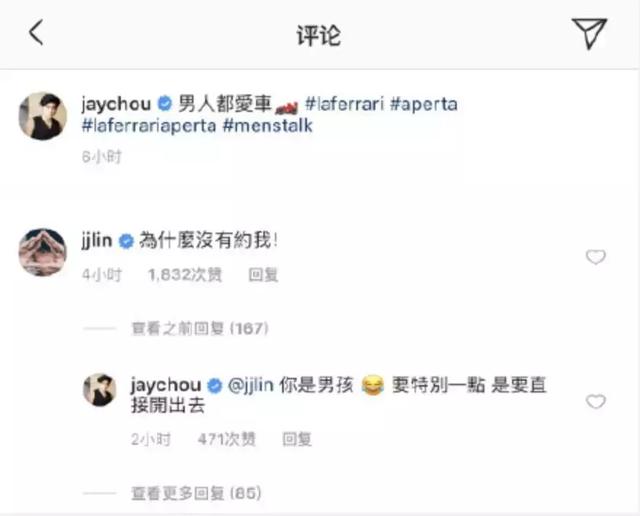The height and width of the screenshot is (516, 640).
Task: Open the #aperta hashtag
Action: (424, 104)
